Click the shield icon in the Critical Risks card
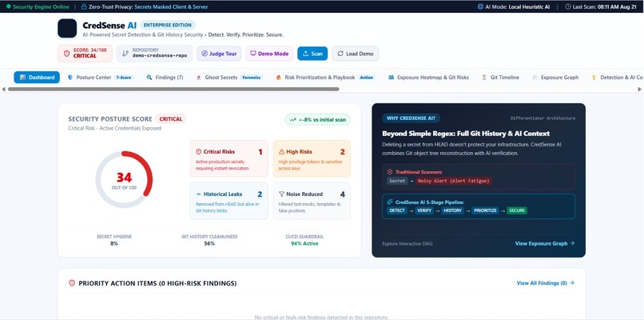Image resolution: width=644 pixels, height=320 pixels. pyautogui.click(x=199, y=152)
